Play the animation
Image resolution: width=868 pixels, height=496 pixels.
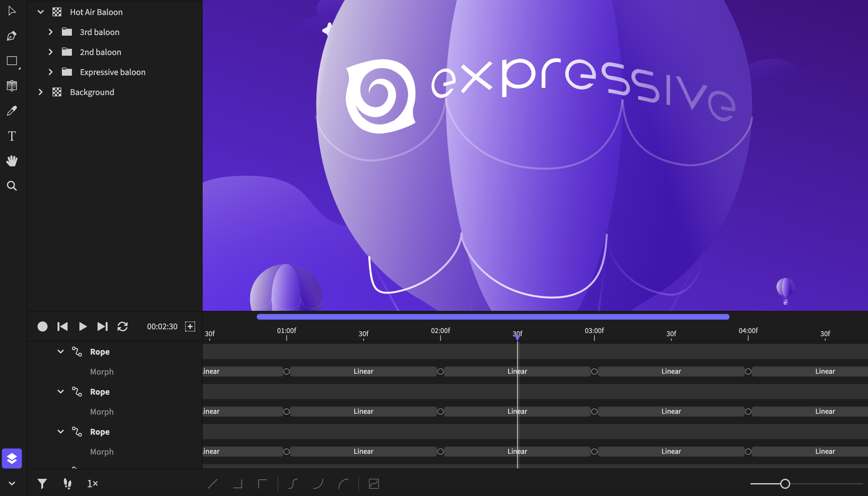[x=83, y=327]
